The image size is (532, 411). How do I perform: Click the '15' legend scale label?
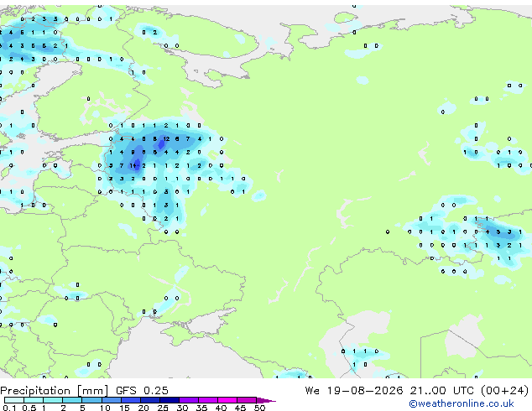pos(124,408)
